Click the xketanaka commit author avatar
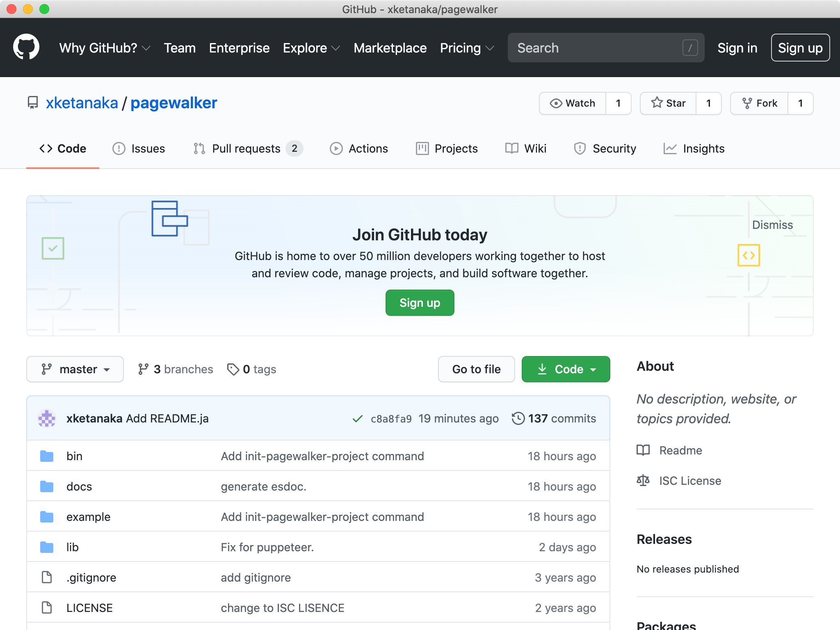 (47, 418)
